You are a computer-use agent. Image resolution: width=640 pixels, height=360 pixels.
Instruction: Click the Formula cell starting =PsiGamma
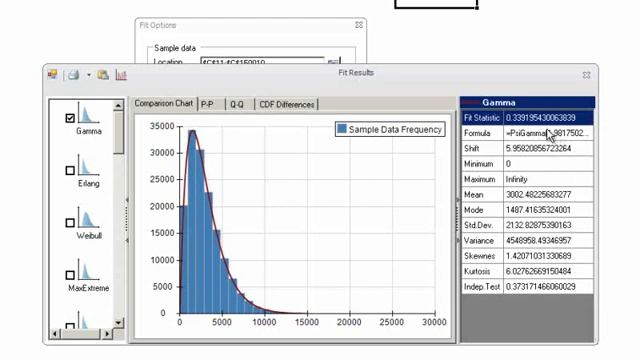pyautogui.click(x=548, y=133)
